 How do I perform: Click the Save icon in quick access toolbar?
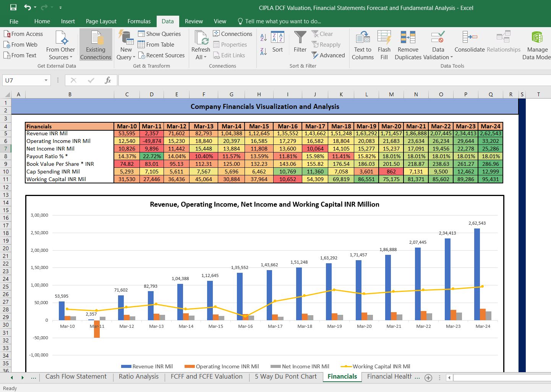click(x=13, y=7)
